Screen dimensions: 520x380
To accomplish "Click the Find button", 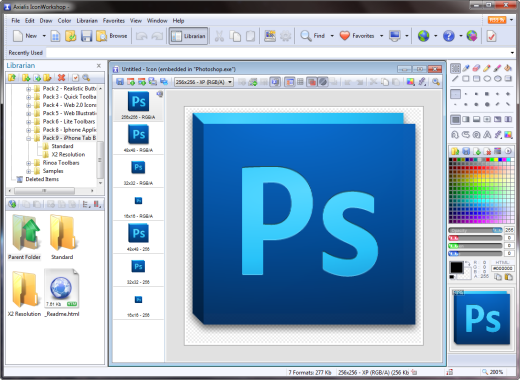I will (312, 35).
